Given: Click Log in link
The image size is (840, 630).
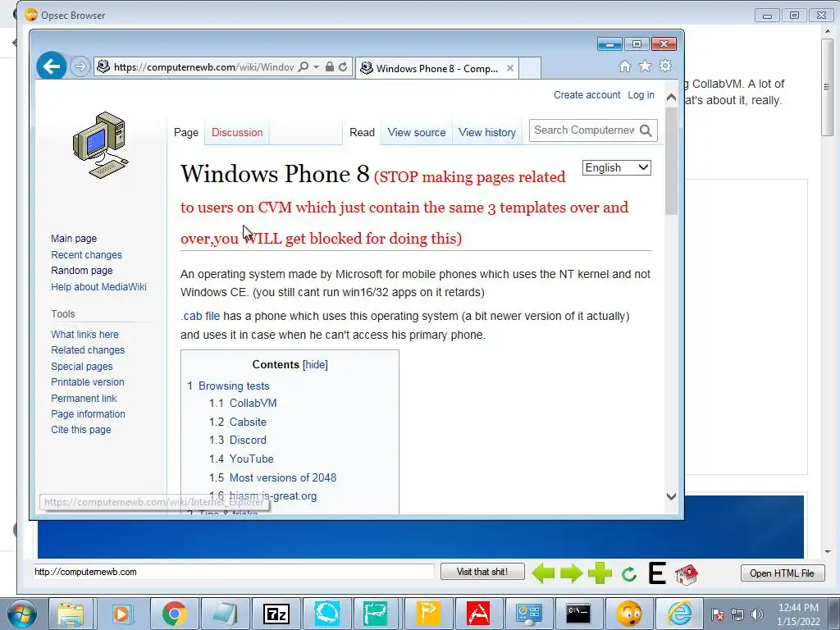Looking at the screenshot, I should [641, 95].
